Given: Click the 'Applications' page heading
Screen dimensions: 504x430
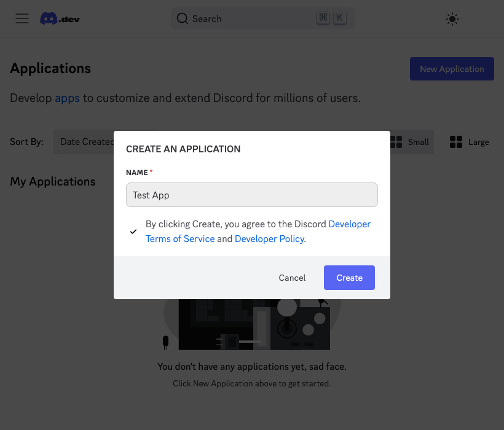Looking at the screenshot, I should point(50,68).
